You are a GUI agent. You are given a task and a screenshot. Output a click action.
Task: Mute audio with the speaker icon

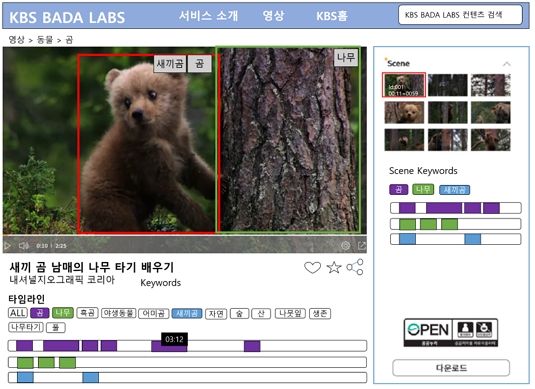pos(24,246)
